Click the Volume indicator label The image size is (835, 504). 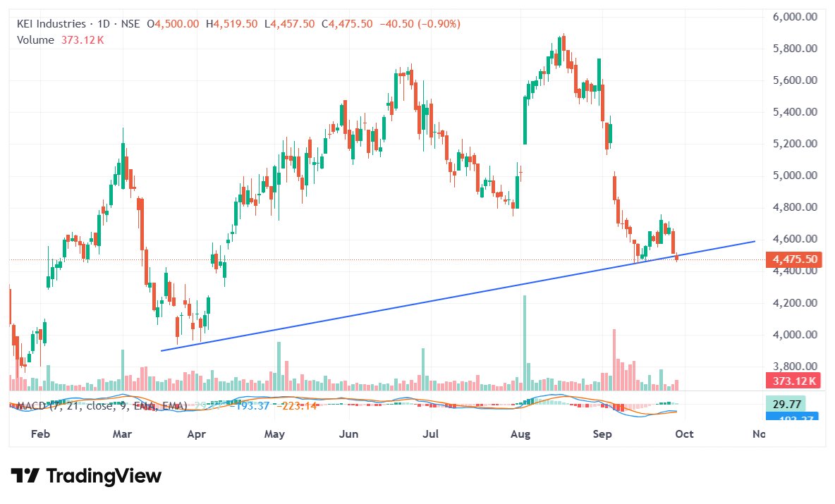pos(36,40)
